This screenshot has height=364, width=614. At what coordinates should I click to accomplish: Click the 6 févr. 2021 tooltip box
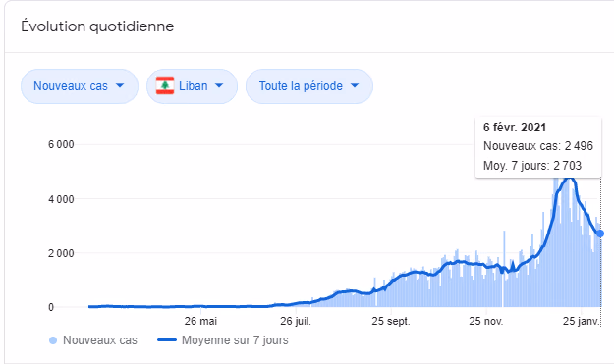point(538,147)
